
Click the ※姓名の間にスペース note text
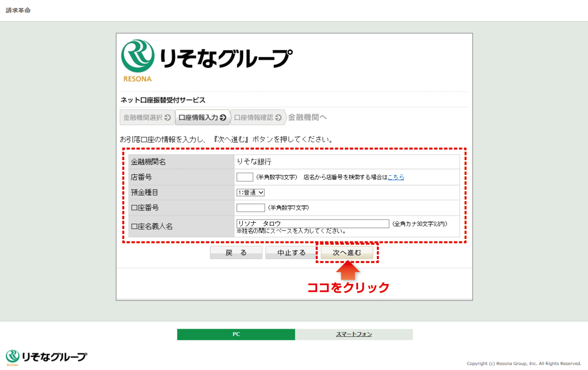click(x=291, y=231)
